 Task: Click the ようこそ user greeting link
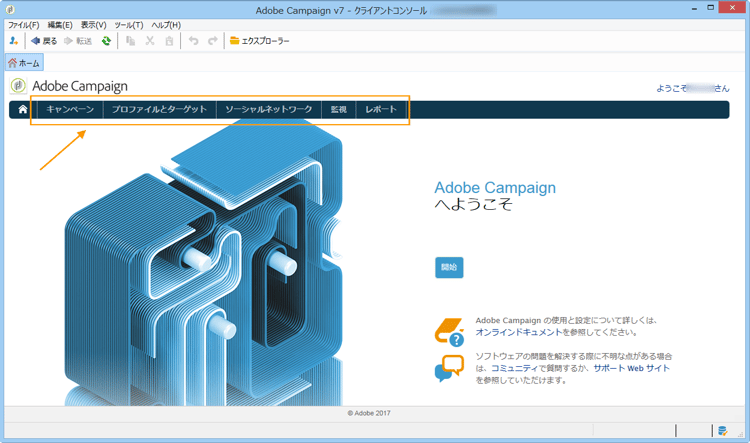(693, 88)
